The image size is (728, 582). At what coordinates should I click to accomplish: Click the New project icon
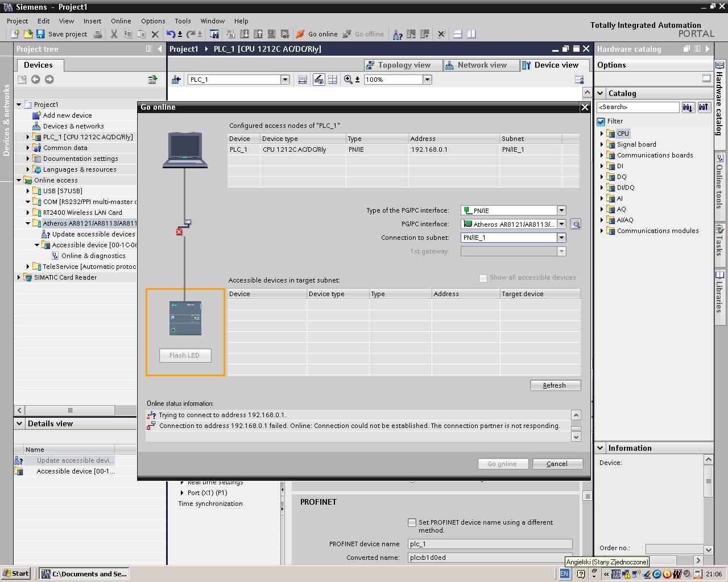click(x=15, y=34)
